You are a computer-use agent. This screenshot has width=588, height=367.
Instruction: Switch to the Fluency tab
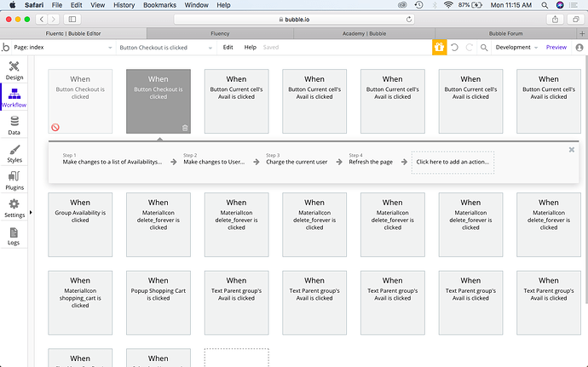pyautogui.click(x=220, y=33)
